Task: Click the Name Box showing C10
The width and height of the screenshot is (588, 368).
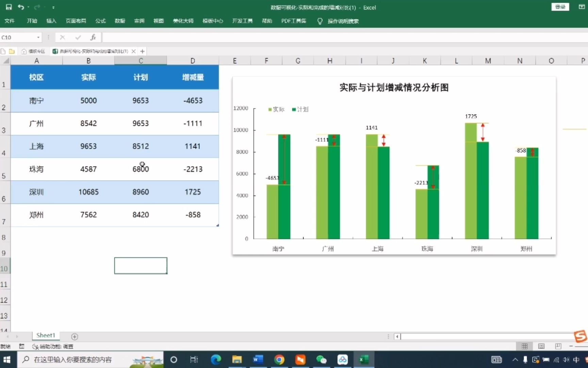Action: click(18, 37)
